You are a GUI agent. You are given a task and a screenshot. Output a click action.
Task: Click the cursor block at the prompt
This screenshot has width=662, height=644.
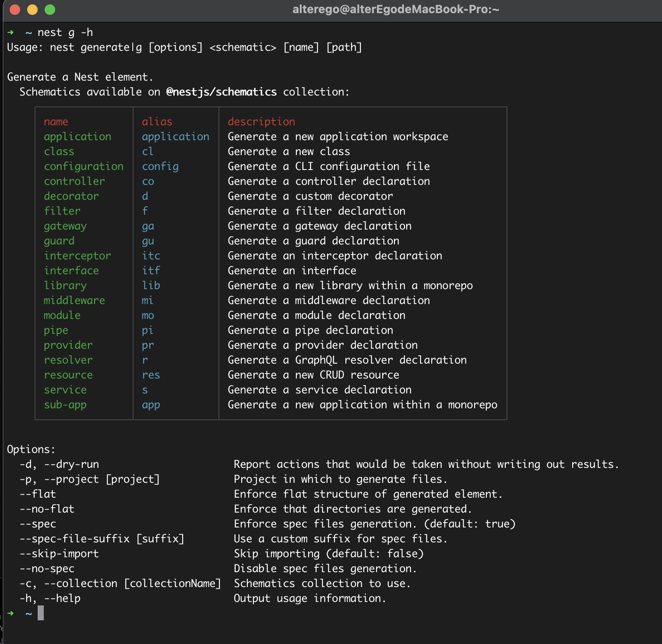[41, 613]
